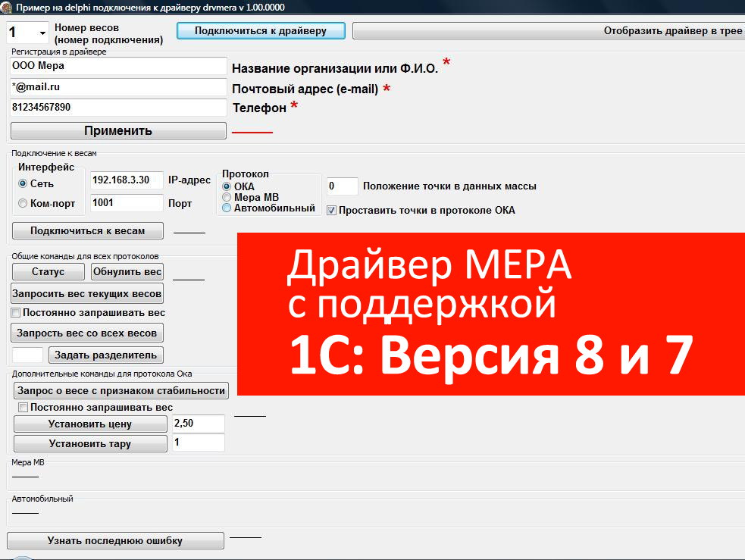Click the IP address field 192.168.3.30
Viewport: 745px width, 560px height.
(126, 180)
